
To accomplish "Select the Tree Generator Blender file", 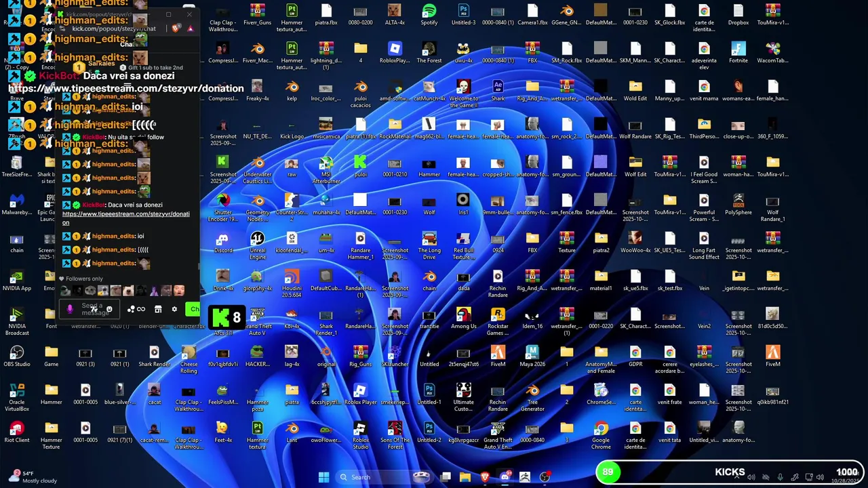I will [532, 399].
